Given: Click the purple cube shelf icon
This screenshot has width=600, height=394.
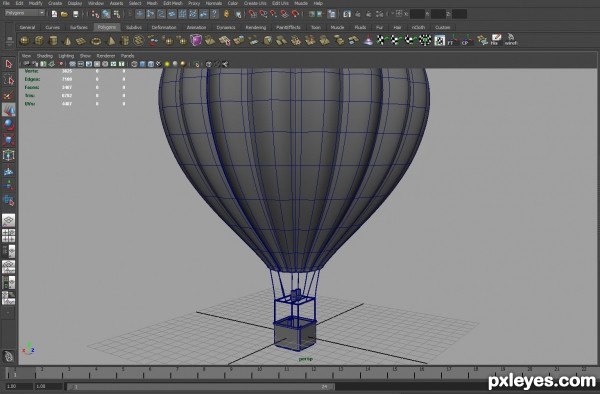Looking at the screenshot, I should tap(196, 40).
